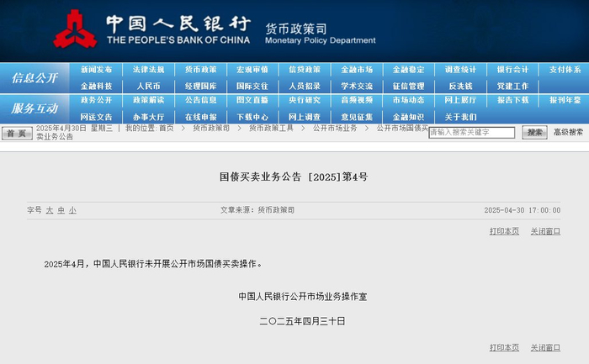Click the 支付体系 navigation item
The width and height of the screenshot is (589, 364).
coord(565,70)
